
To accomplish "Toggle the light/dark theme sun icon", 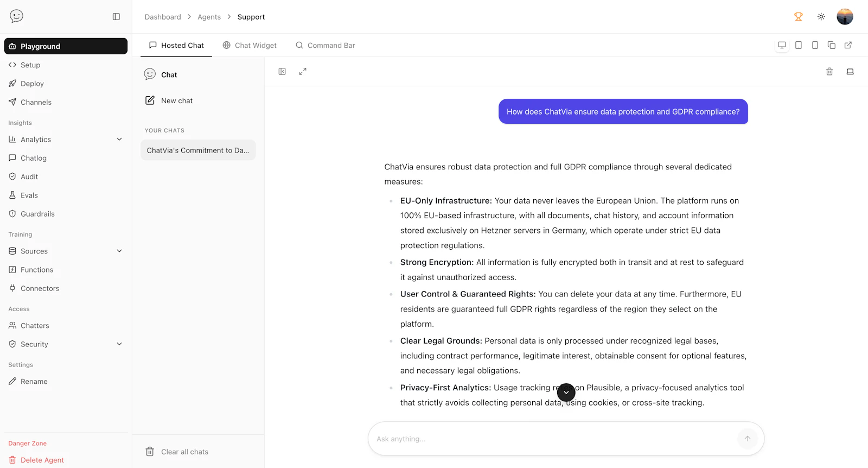I will tap(821, 17).
